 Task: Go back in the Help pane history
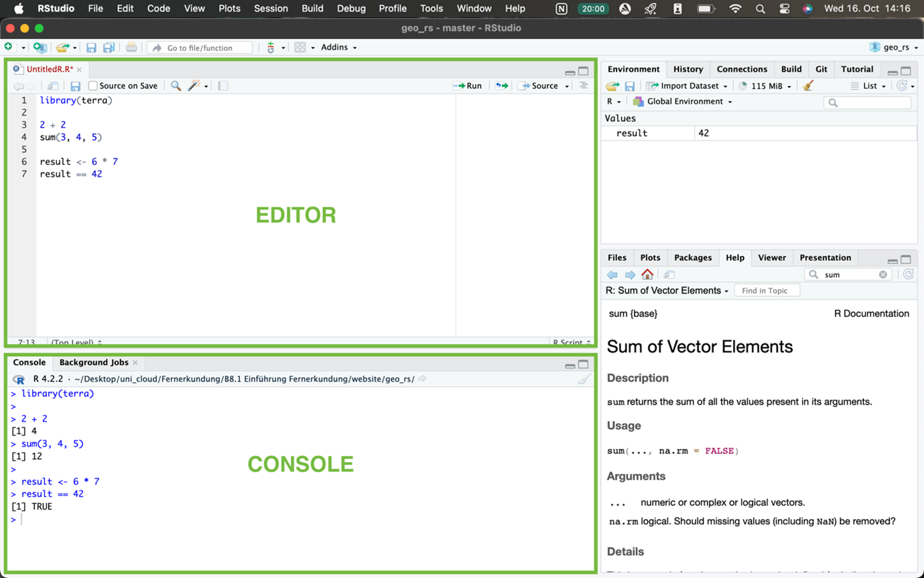tap(612, 274)
